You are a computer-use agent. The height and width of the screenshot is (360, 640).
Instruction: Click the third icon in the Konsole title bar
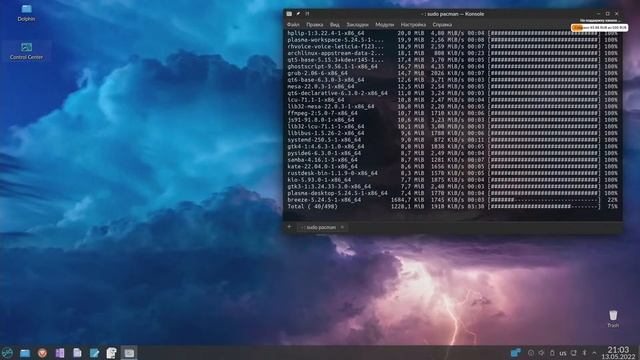point(307,14)
